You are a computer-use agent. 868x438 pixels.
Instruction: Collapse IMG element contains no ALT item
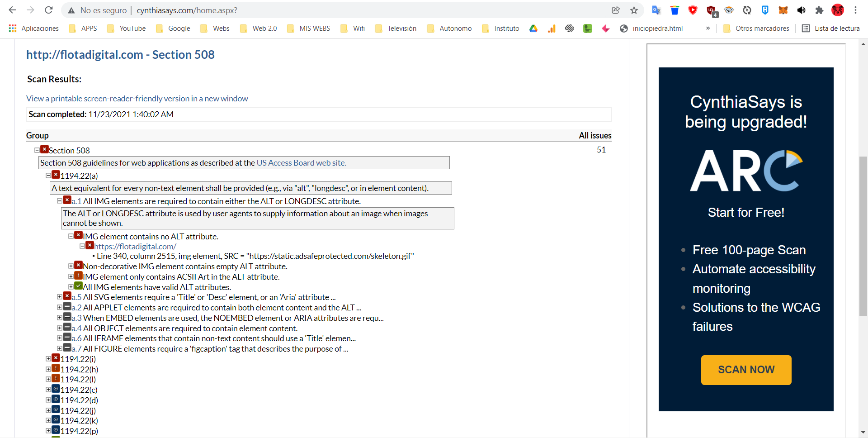71,236
